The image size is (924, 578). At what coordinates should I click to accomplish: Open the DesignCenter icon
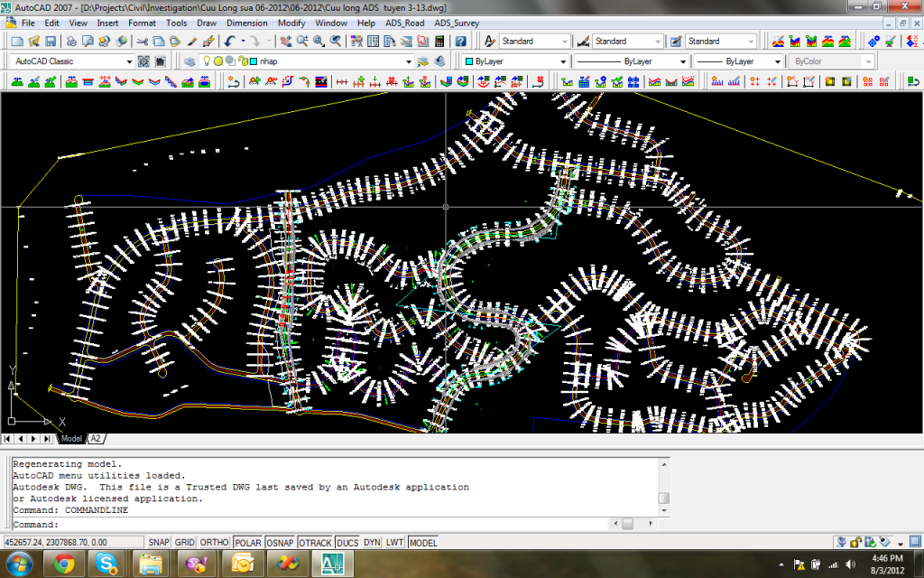[373, 42]
